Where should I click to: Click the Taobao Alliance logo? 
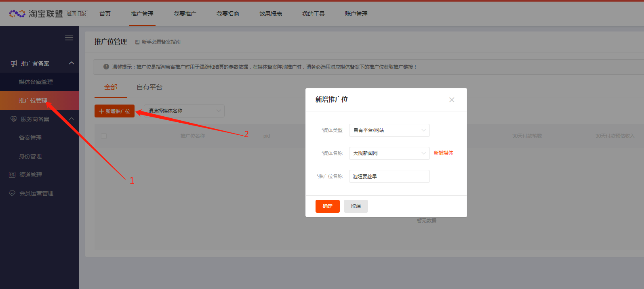click(x=36, y=14)
